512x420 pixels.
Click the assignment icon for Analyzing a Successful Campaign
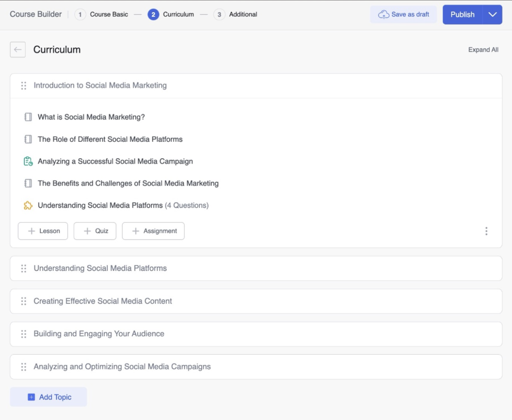coord(28,161)
